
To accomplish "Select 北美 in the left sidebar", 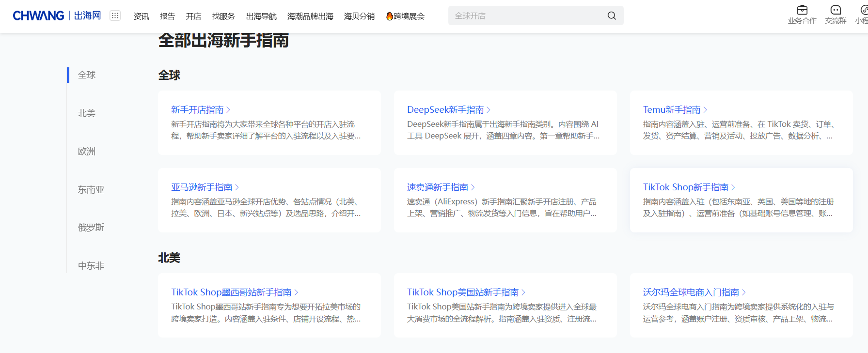I will click(87, 113).
